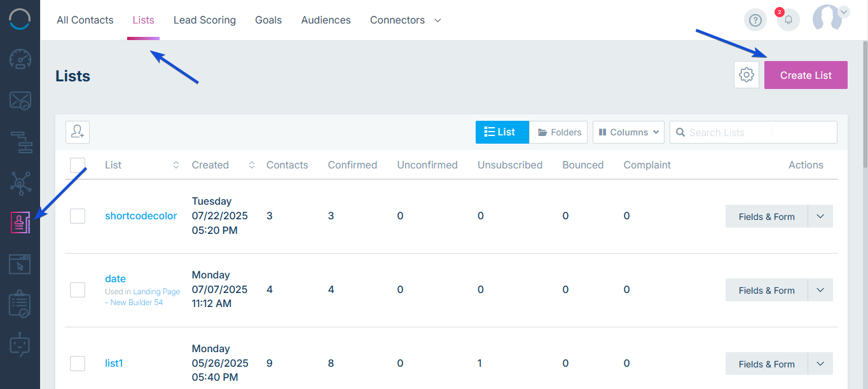This screenshot has height=389, width=868.
Task: Open the Goals tab
Action: (x=268, y=20)
